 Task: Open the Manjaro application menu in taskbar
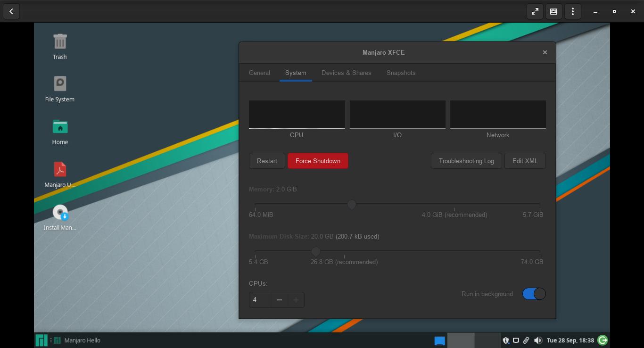(x=41, y=340)
